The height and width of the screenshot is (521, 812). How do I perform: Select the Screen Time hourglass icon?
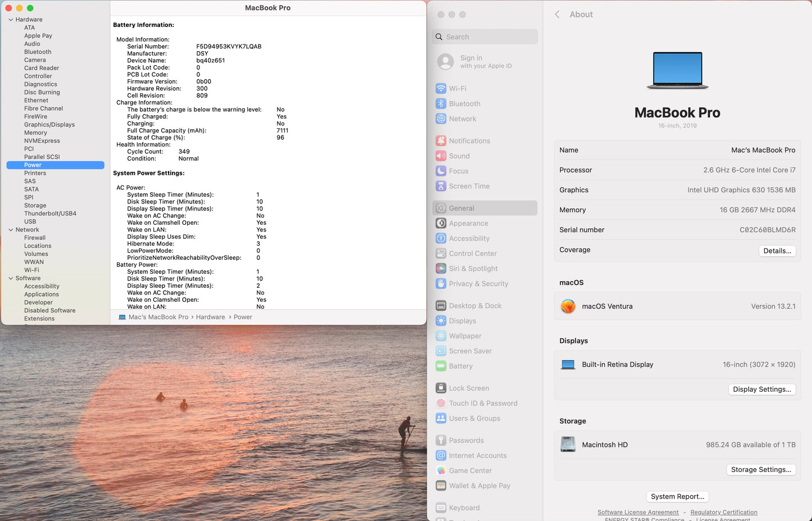coord(441,187)
